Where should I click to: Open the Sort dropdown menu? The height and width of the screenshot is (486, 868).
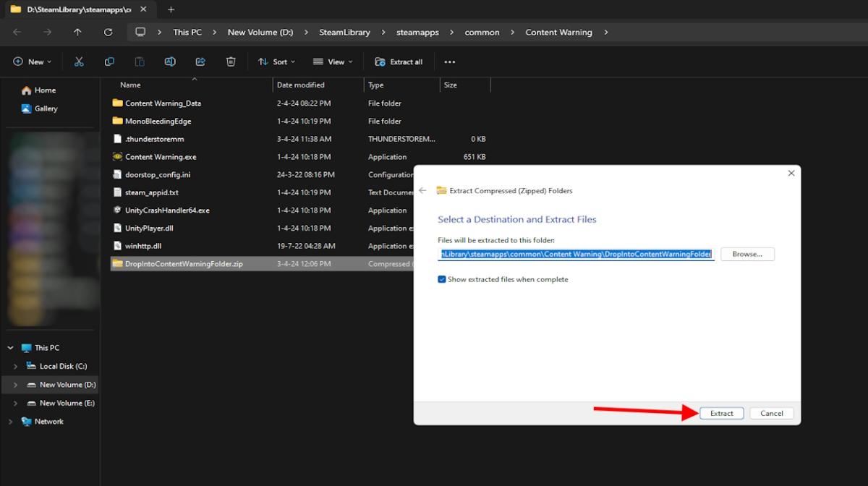[x=276, y=62]
